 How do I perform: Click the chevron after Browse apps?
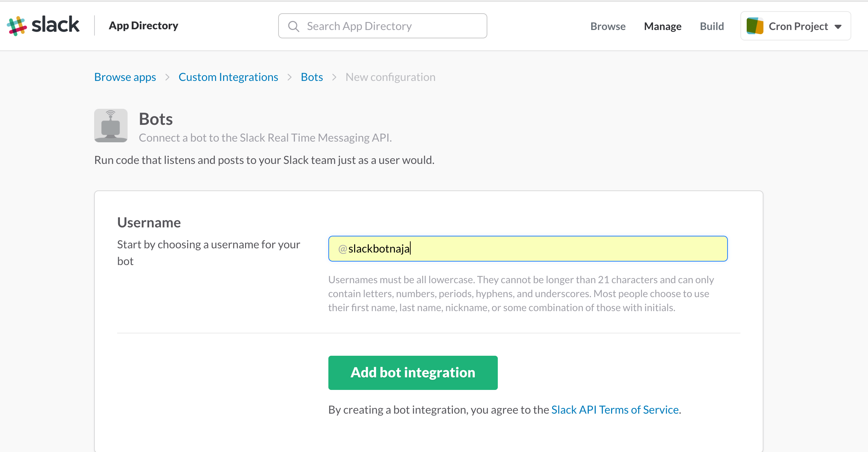click(167, 77)
